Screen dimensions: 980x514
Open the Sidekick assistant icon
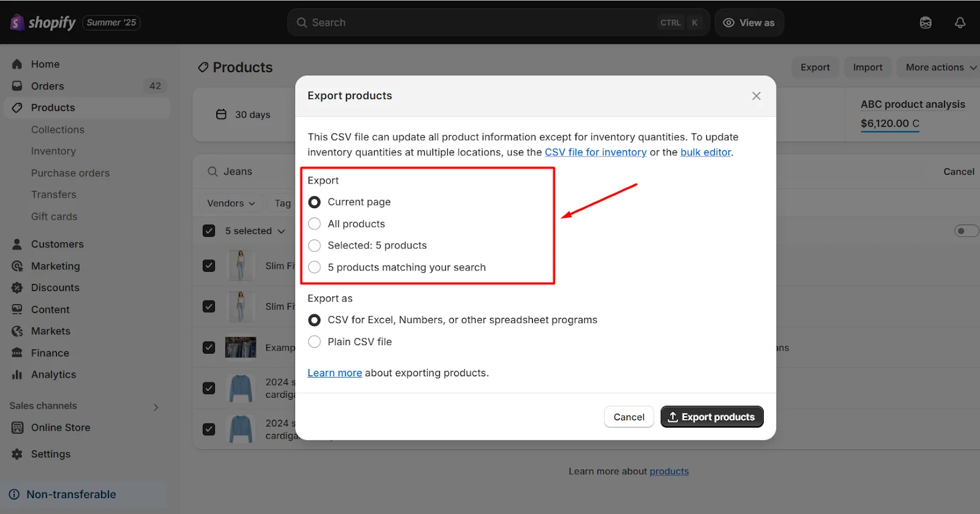925,23
